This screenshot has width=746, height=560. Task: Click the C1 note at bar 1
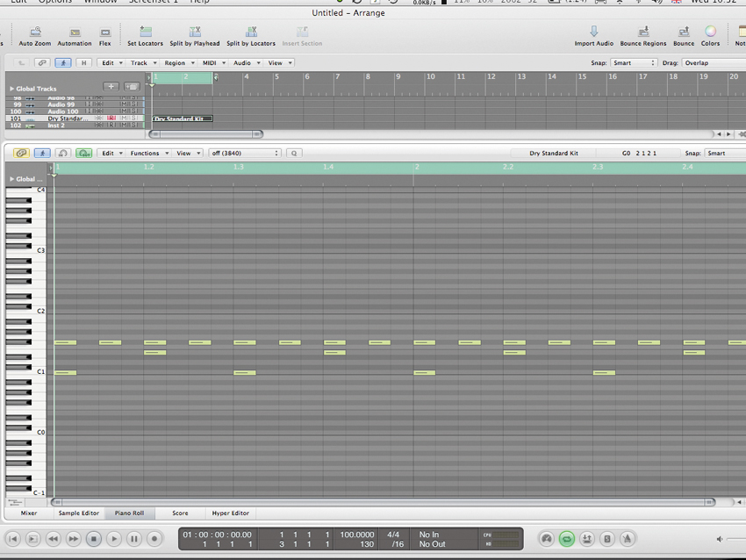click(x=65, y=372)
